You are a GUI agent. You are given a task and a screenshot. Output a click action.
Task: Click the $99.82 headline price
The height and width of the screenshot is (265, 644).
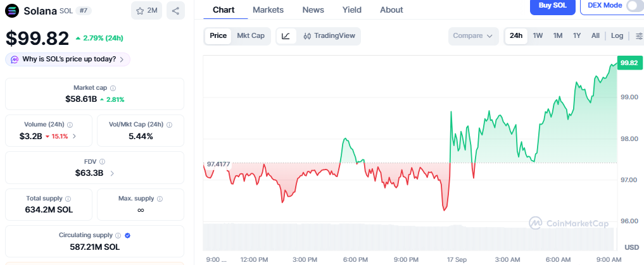37,38
